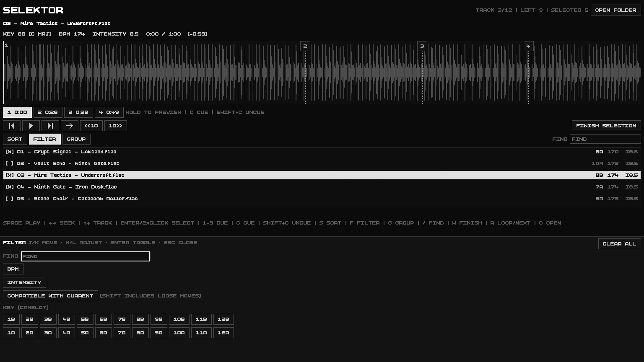
Task: Jump to the previous track icon
Action: tap(12, 126)
